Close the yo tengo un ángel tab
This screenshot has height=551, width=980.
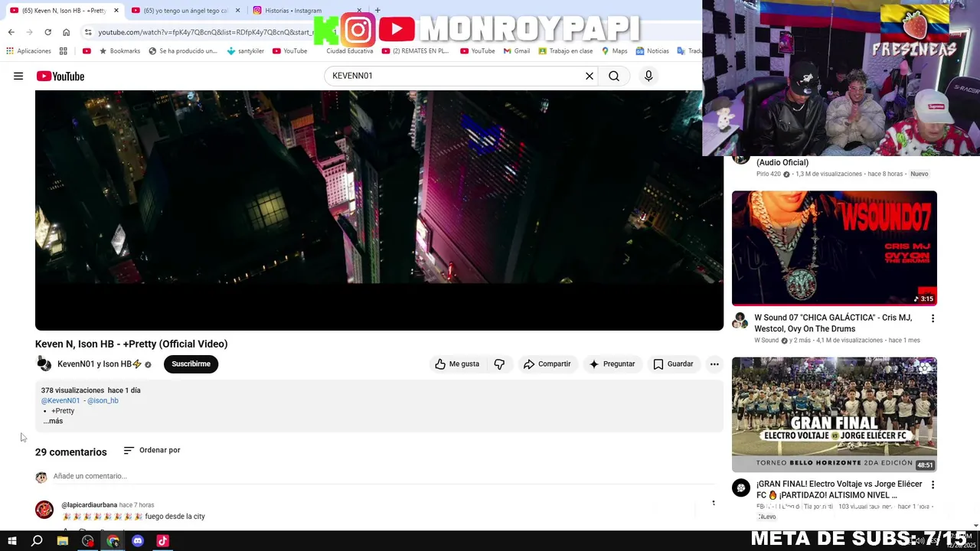[238, 11]
